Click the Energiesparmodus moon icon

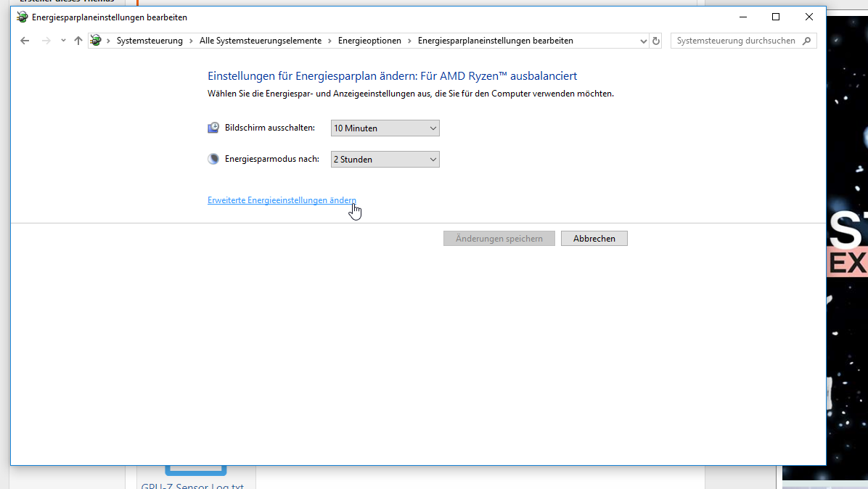click(x=213, y=159)
